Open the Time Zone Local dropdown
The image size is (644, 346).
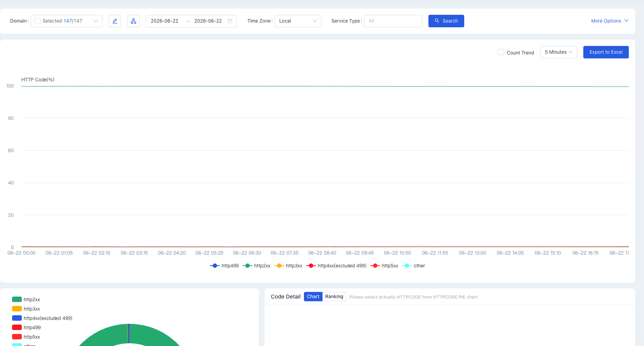298,21
